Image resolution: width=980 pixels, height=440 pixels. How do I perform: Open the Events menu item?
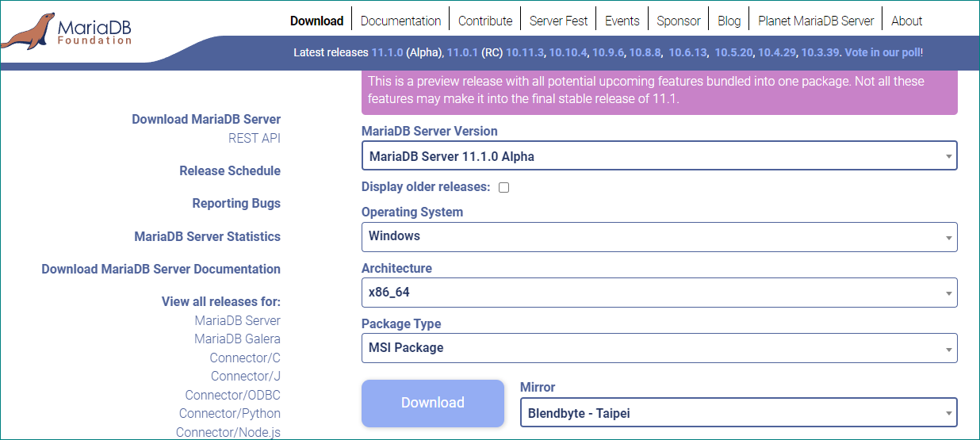(x=622, y=21)
